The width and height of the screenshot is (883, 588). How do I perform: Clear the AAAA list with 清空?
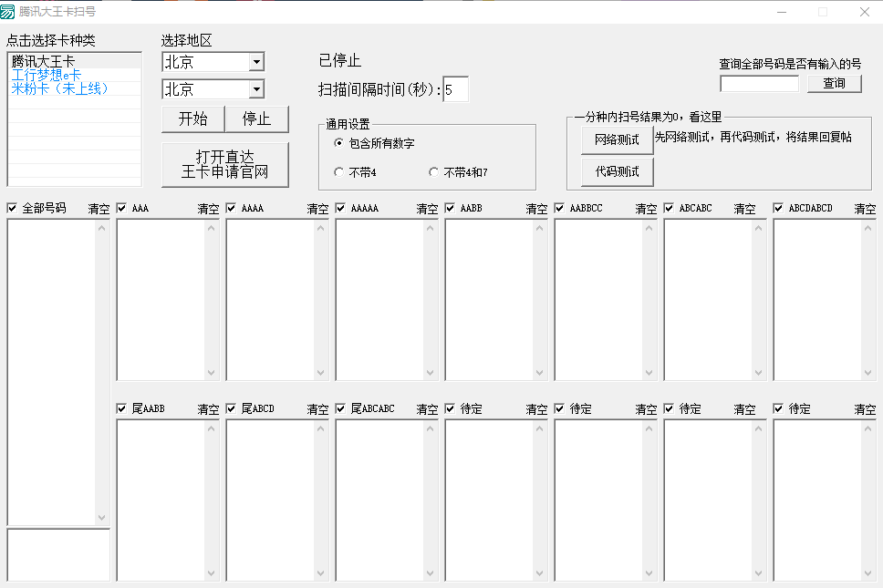(317, 209)
